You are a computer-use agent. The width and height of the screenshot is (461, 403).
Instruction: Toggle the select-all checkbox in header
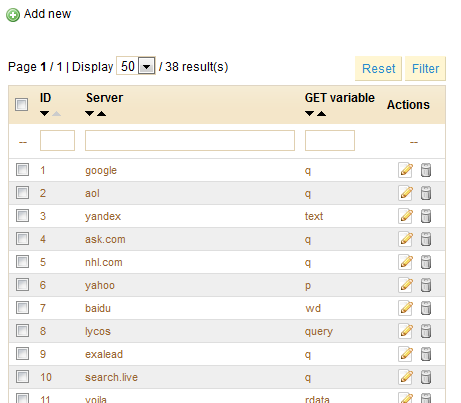coord(22,104)
